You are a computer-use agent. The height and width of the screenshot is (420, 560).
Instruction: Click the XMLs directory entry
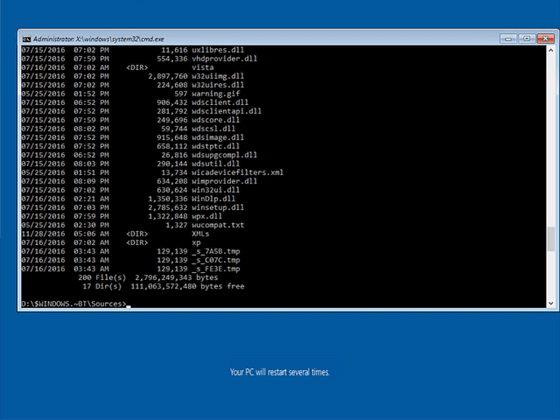200,234
